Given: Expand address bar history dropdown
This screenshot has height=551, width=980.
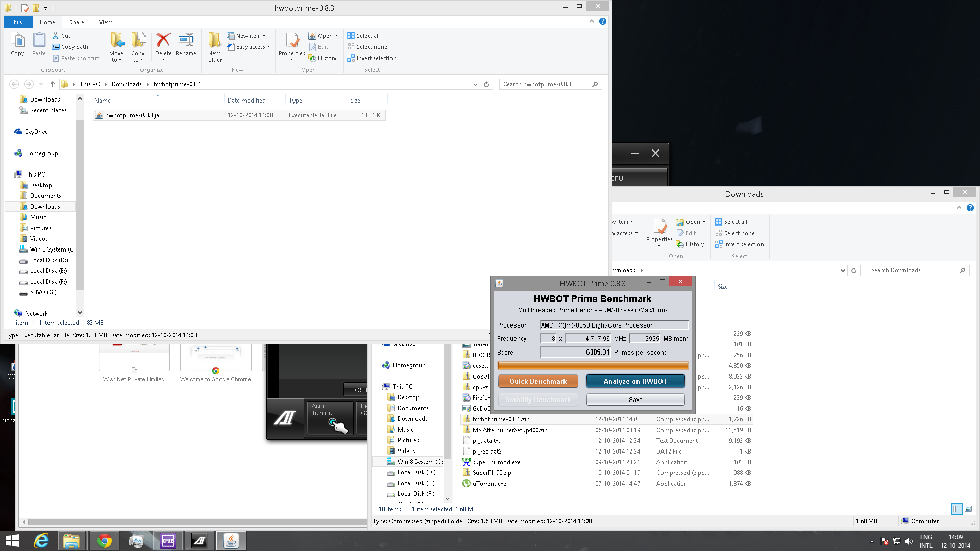Looking at the screenshot, I should [475, 84].
